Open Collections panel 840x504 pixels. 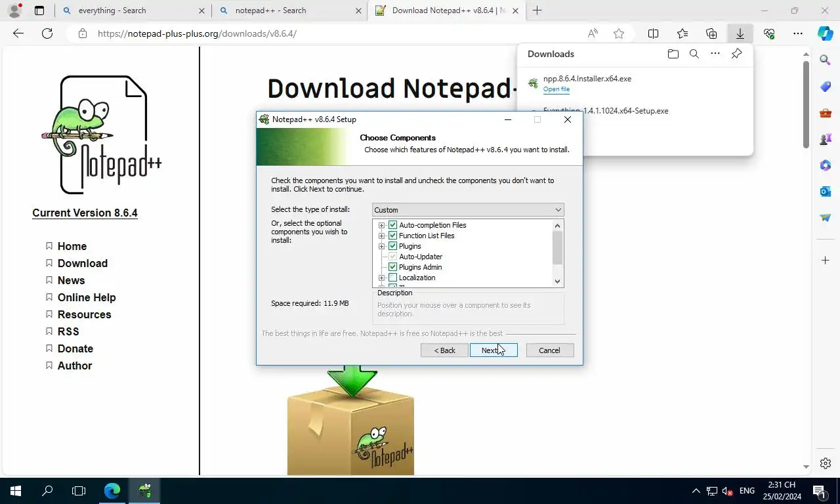[x=711, y=33]
